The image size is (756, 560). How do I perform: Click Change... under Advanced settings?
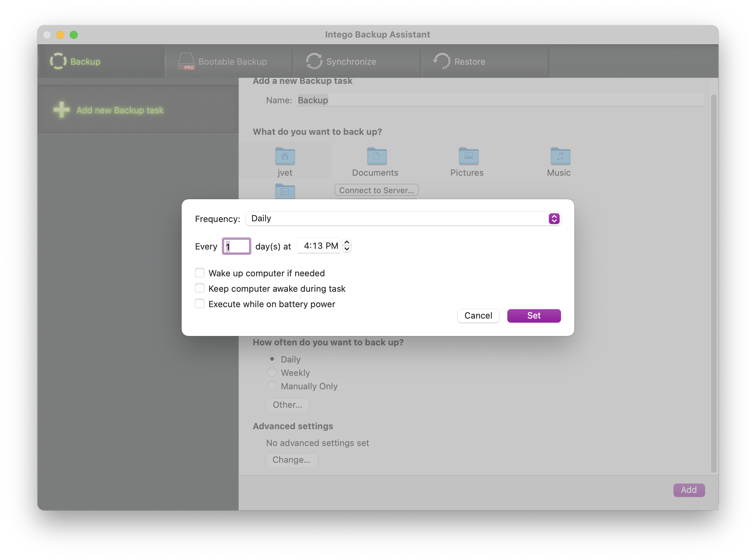tap(291, 460)
